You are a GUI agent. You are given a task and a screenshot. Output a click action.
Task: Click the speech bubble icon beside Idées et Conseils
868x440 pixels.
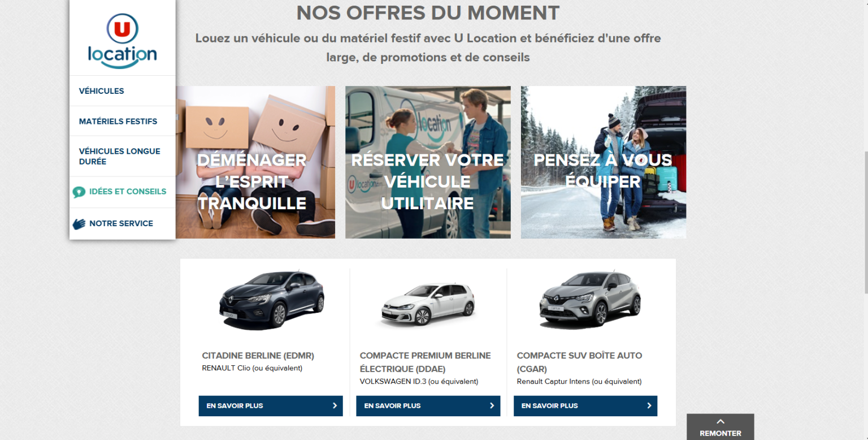tap(79, 192)
